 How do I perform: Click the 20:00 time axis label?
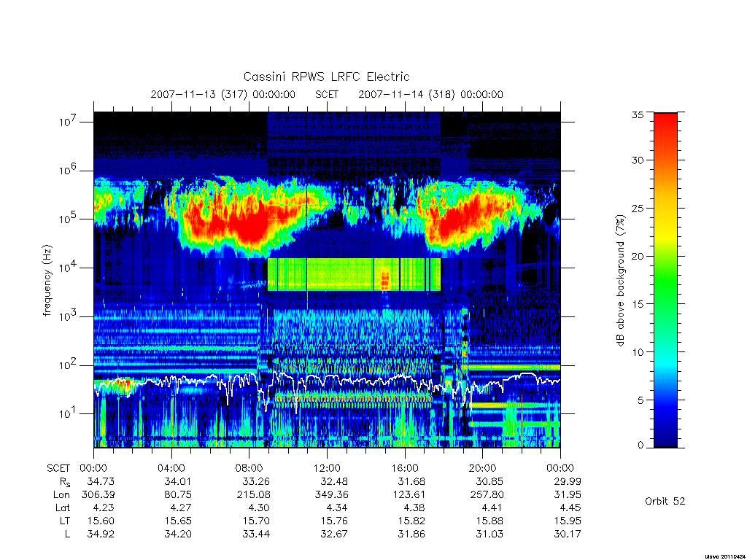pos(483,468)
